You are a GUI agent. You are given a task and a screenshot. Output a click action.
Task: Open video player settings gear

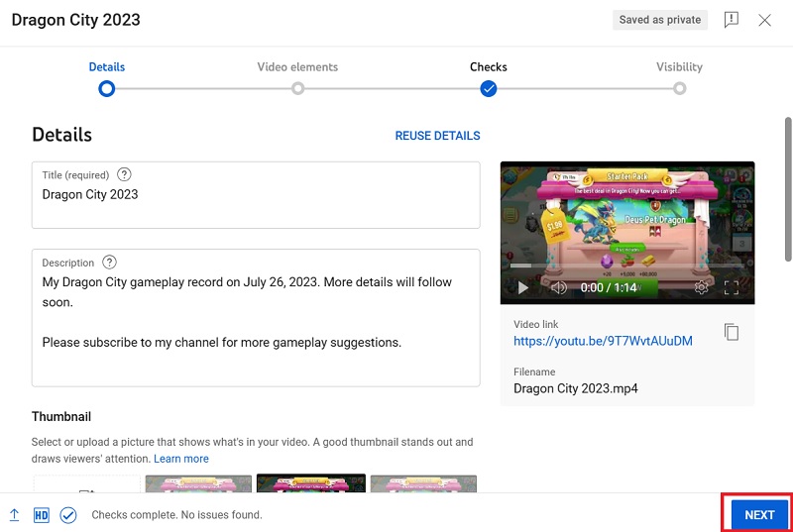[701, 287]
